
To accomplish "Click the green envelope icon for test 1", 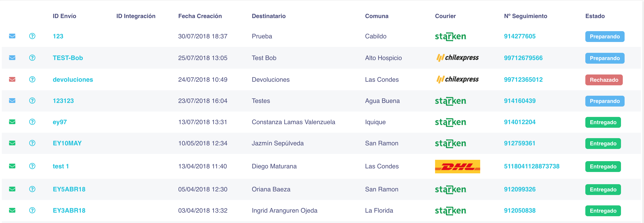I will coord(12,166).
